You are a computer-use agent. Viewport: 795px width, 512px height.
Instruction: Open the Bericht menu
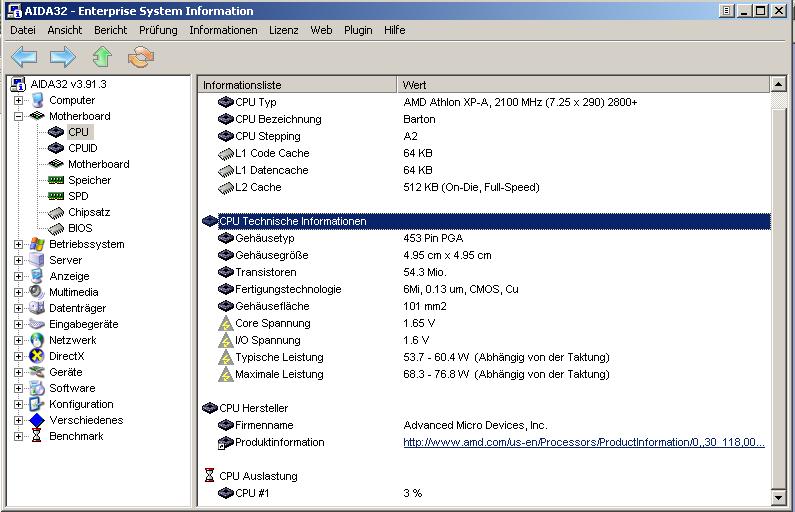111,30
